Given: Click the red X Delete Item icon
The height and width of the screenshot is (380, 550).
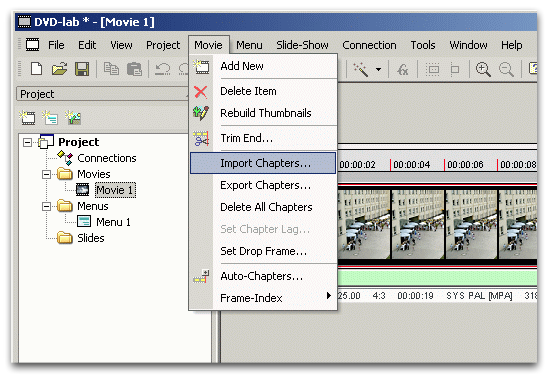Looking at the screenshot, I should (x=201, y=92).
